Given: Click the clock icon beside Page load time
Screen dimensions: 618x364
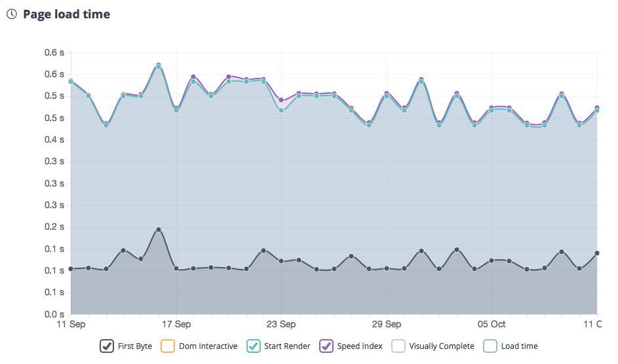Looking at the screenshot, I should click(x=11, y=14).
